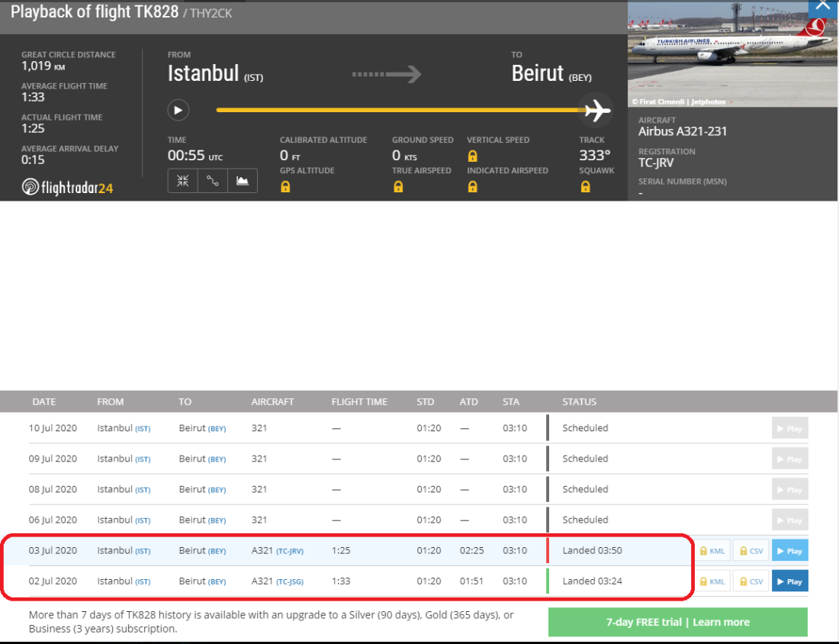
Task: Click the registration value TC-JRV in the aircraft panel
Action: click(x=656, y=163)
